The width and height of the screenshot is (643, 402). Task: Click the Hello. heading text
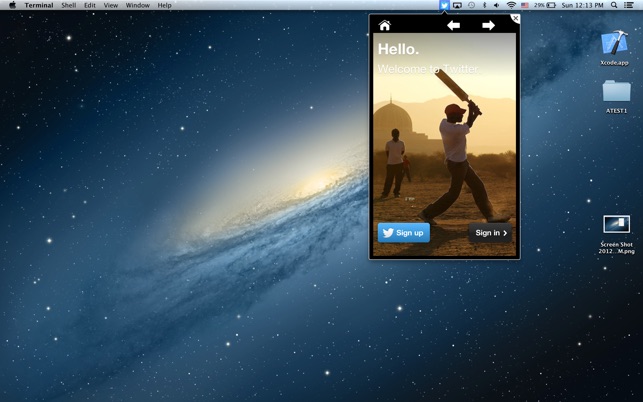point(398,49)
